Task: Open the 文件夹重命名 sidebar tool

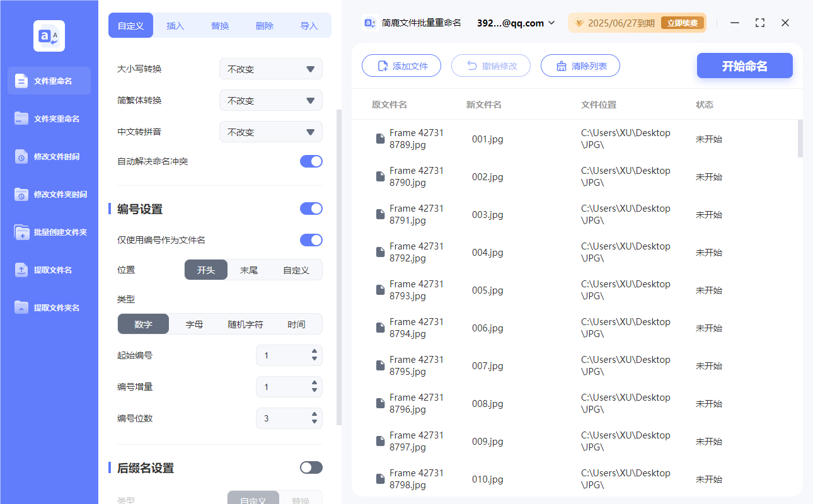Action: 49,118
